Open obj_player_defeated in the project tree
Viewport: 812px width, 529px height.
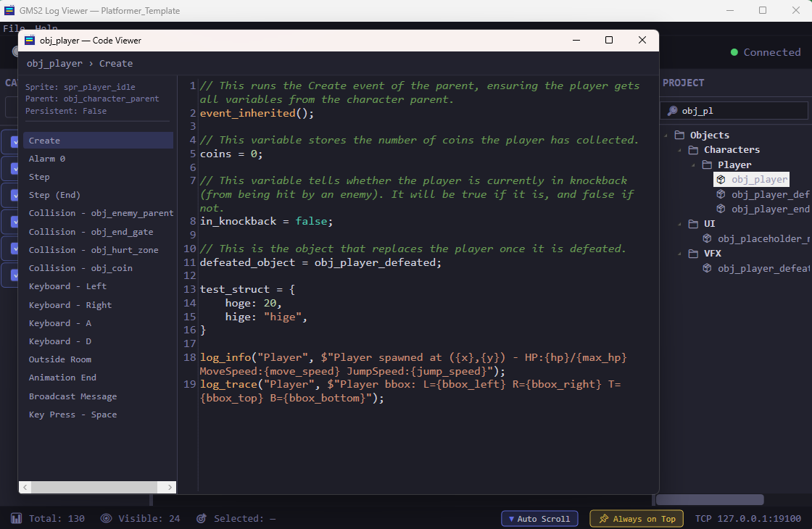(x=770, y=194)
